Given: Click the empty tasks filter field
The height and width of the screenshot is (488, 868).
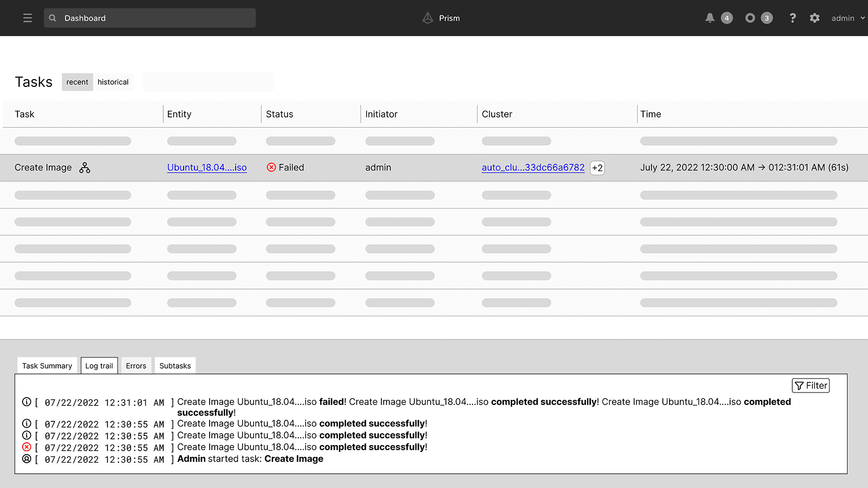Looking at the screenshot, I should tap(208, 82).
